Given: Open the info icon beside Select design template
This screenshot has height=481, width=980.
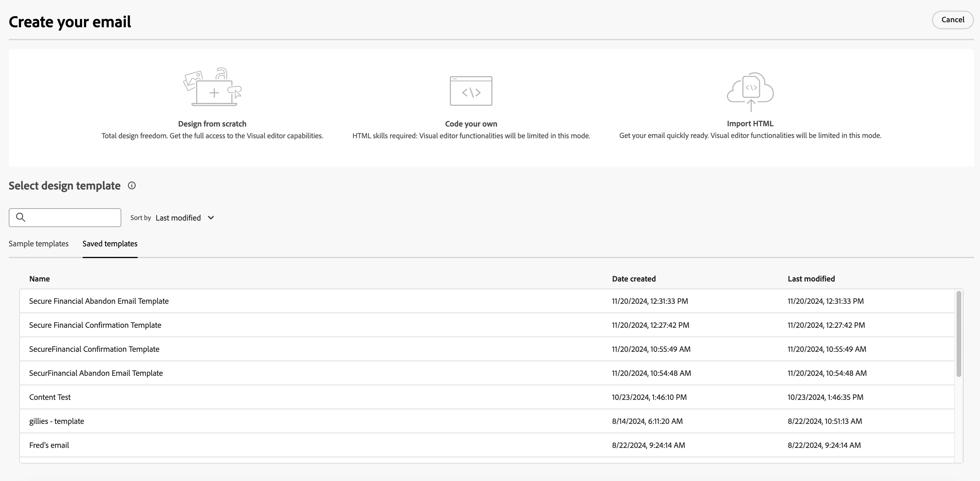Looking at the screenshot, I should 132,186.
